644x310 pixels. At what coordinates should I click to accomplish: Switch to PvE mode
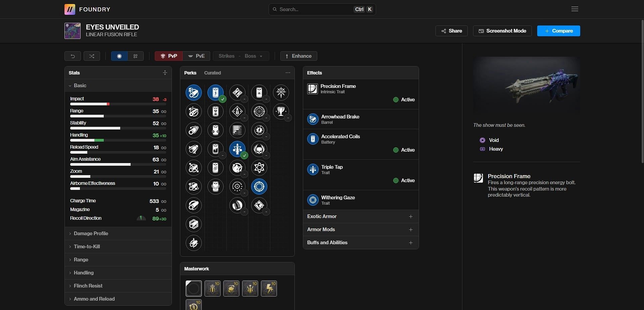coord(196,56)
